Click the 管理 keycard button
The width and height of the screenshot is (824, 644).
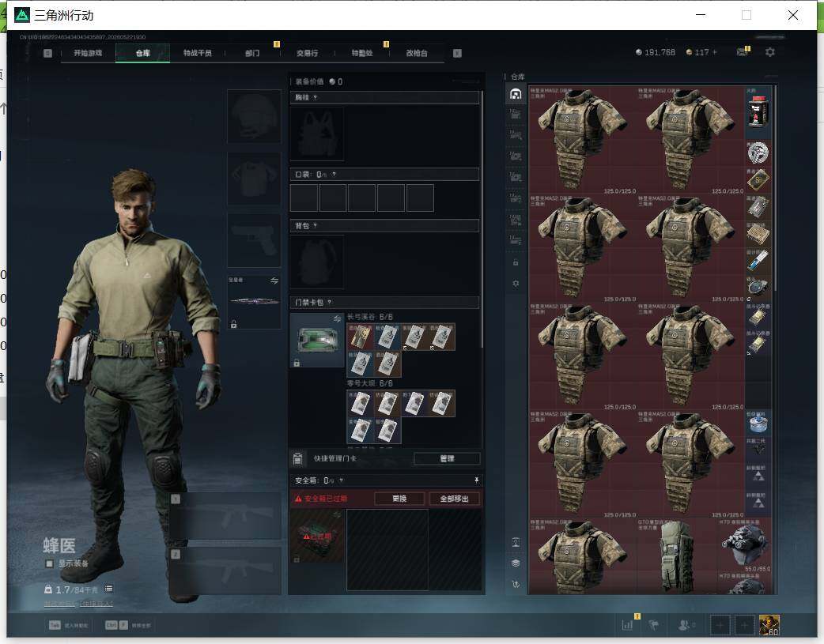447,458
